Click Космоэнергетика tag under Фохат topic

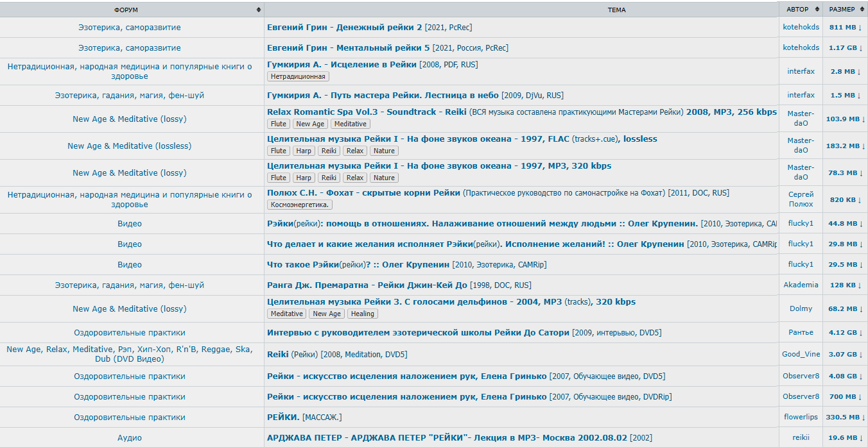click(300, 205)
